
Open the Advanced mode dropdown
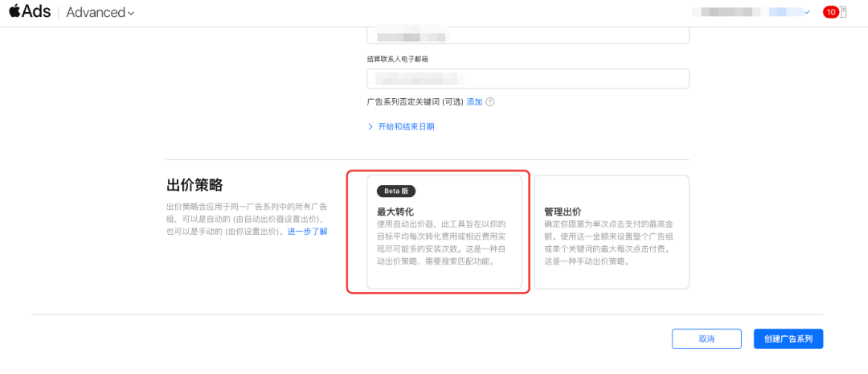[100, 12]
